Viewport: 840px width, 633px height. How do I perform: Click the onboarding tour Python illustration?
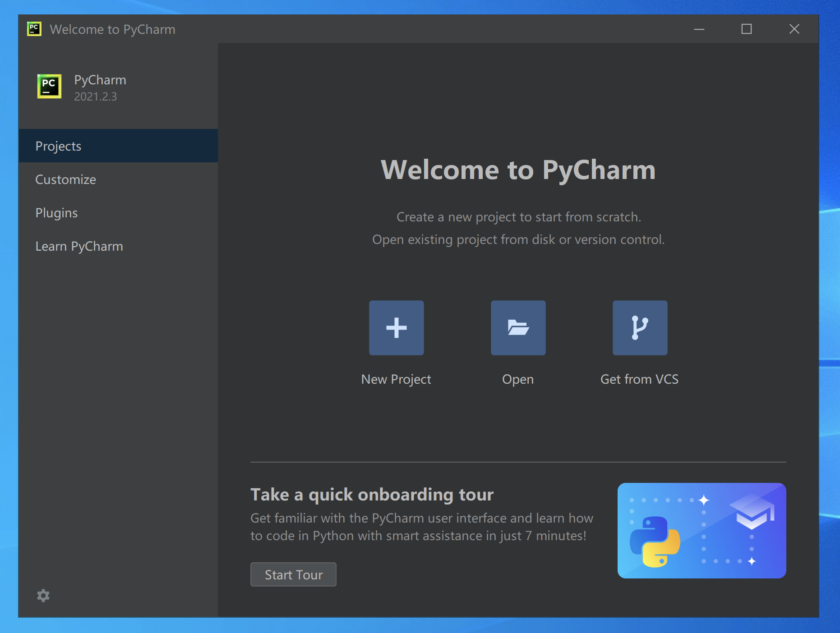pos(702,531)
